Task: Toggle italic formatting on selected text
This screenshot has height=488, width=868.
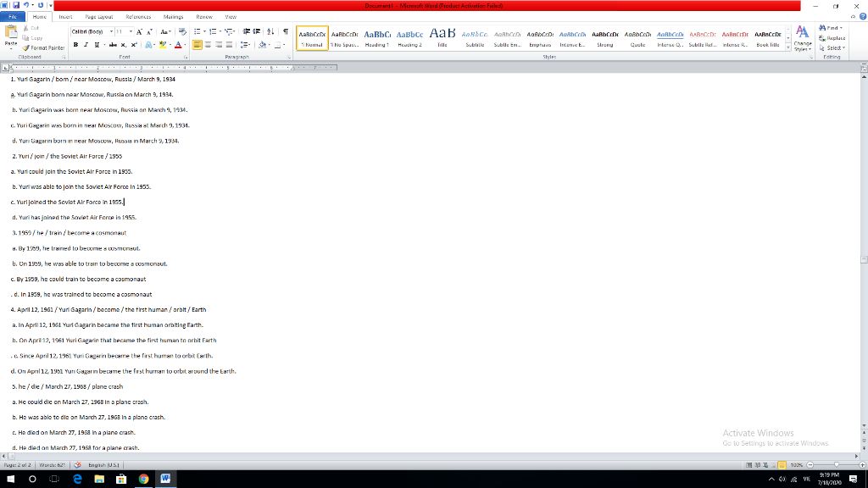Action: point(85,44)
